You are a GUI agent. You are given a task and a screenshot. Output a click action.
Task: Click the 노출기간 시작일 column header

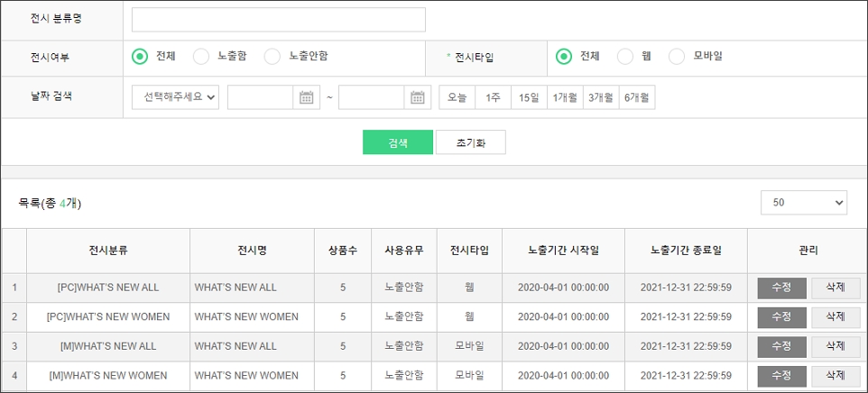[x=563, y=251]
